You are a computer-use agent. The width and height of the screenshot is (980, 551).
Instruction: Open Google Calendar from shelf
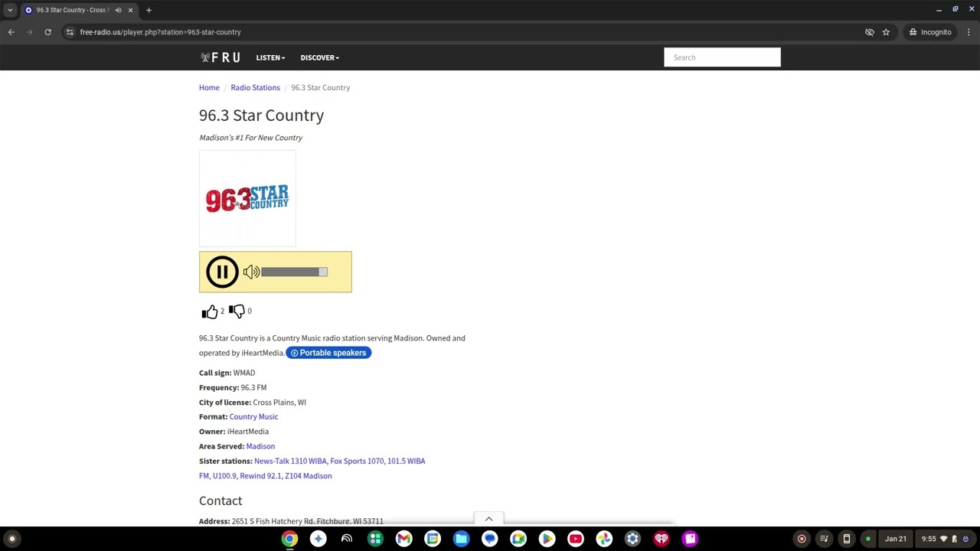433,539
